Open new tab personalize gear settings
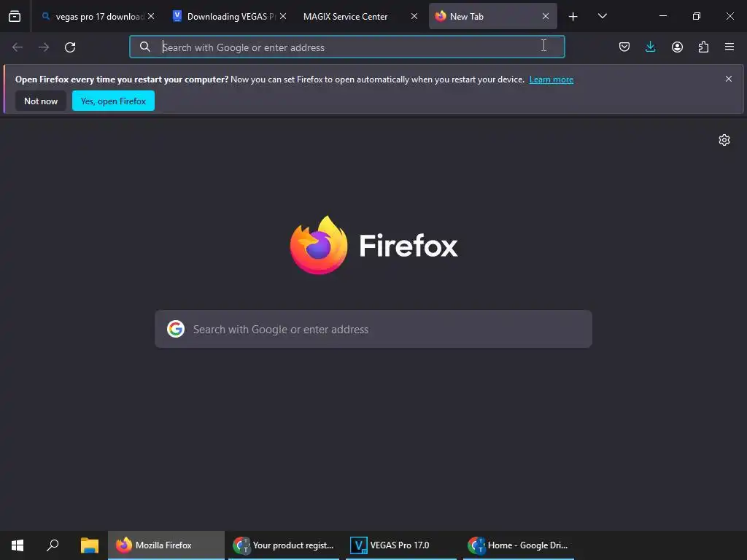The image size is (747, 560). click(724, 140)
